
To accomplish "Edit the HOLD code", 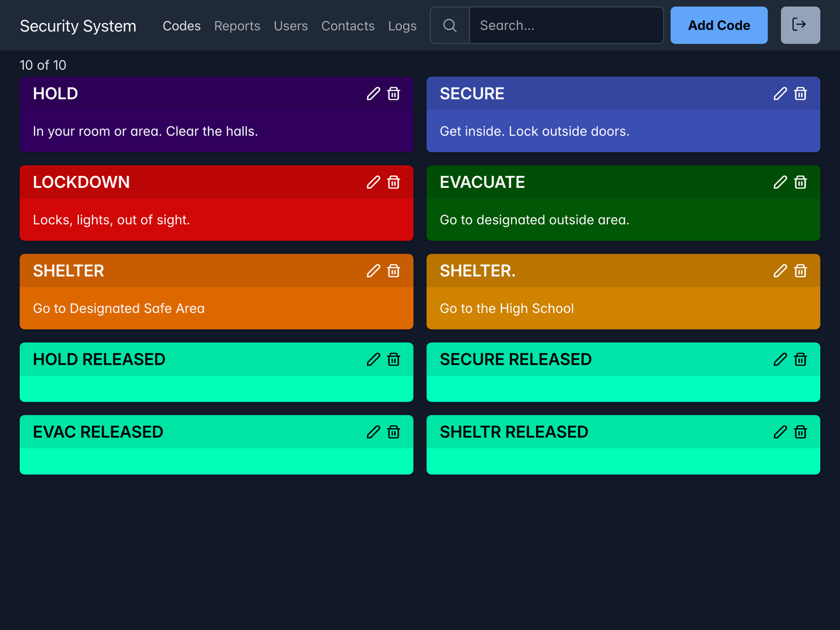I will coord(373,94).
